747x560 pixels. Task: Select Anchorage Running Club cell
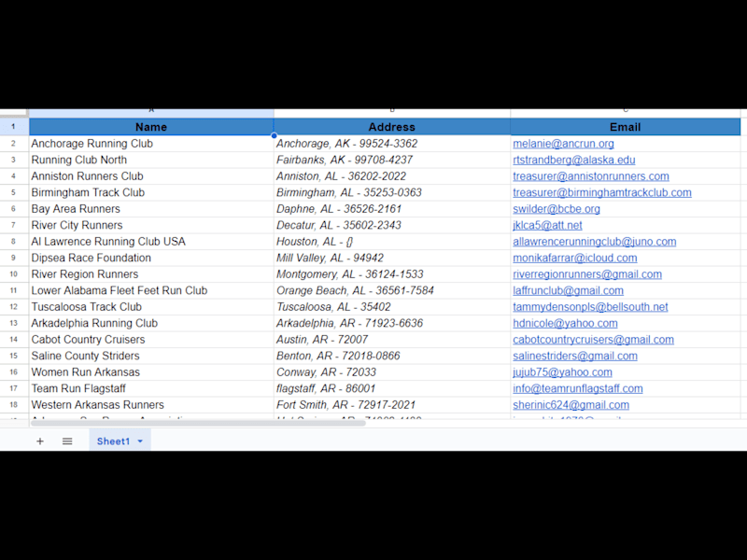151,144
